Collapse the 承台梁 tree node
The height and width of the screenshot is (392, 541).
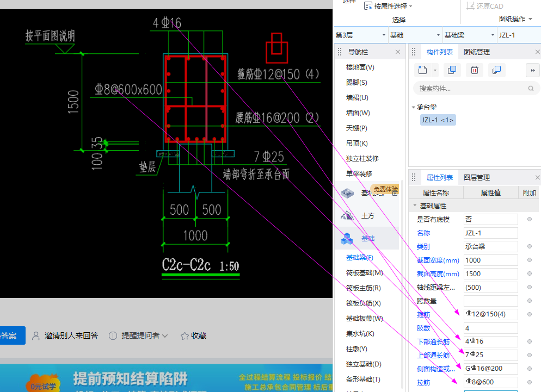(413, 107)
